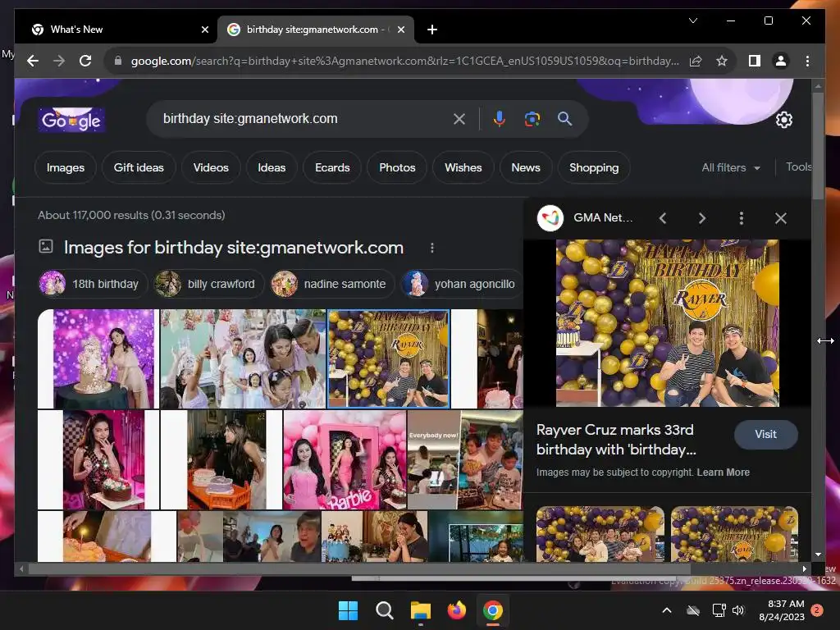Expand the All filters dropdown
Viewport: 840px width, 630px height.
[x=731, y=167]
